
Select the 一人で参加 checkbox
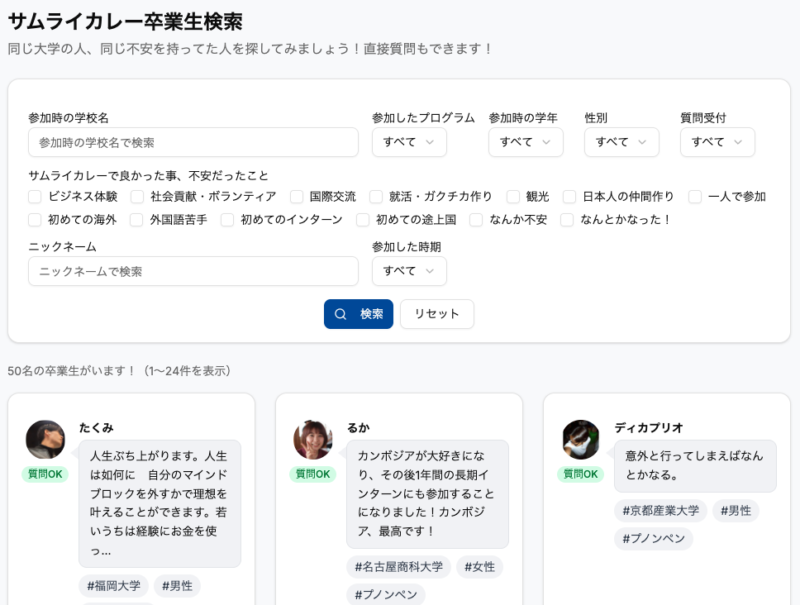(695, 197)
